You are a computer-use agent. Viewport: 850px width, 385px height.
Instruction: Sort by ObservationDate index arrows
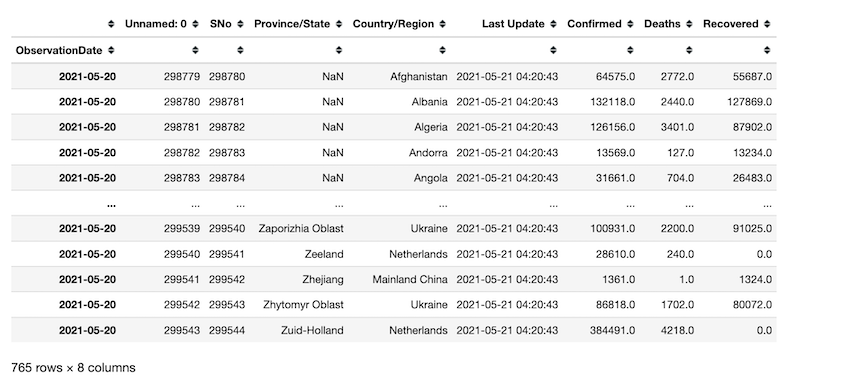point(111,50)
